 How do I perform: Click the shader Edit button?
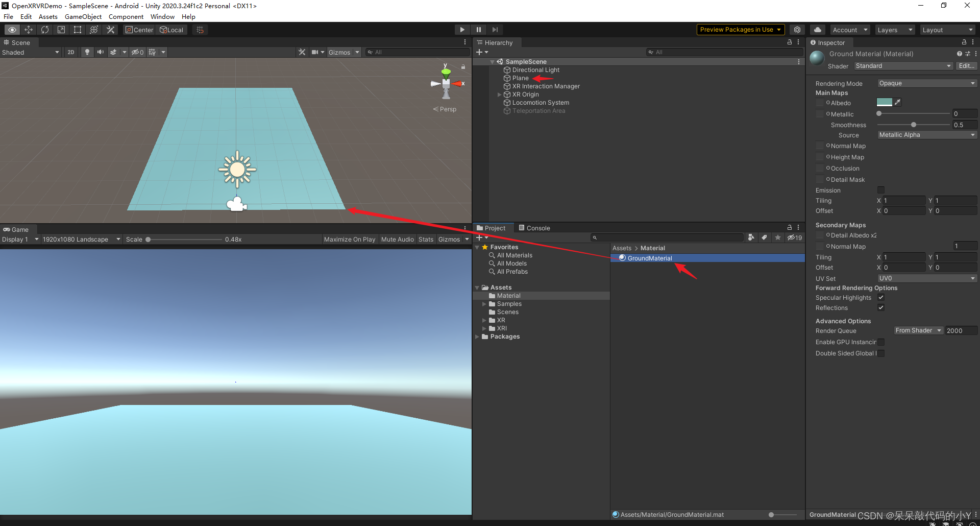[966, 66]
